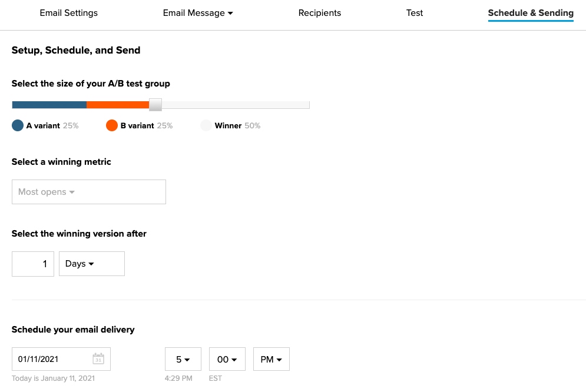Click the blue A segment of slider
Screen dimensions: 586x392
click(x=49, y=105)
